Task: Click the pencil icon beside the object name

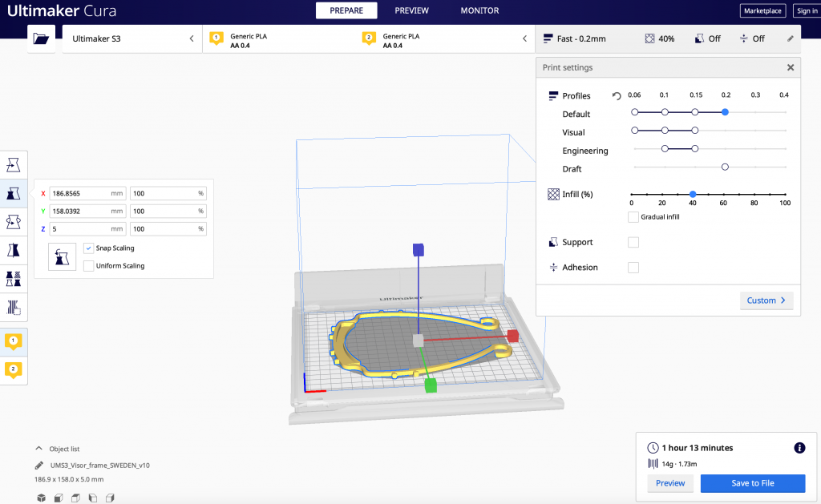Action: point(39,466)
